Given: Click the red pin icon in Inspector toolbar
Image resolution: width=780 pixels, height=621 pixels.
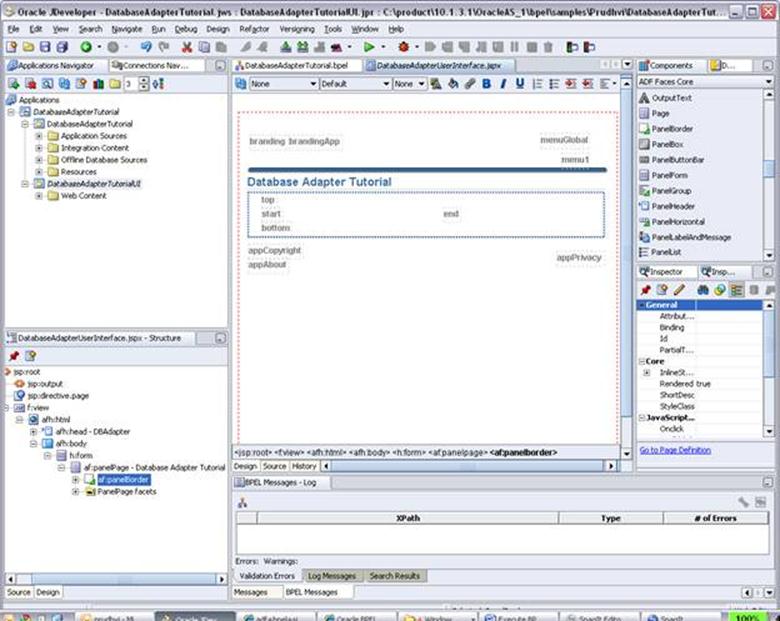Looking at the screenshot, I should click(645, 290).
